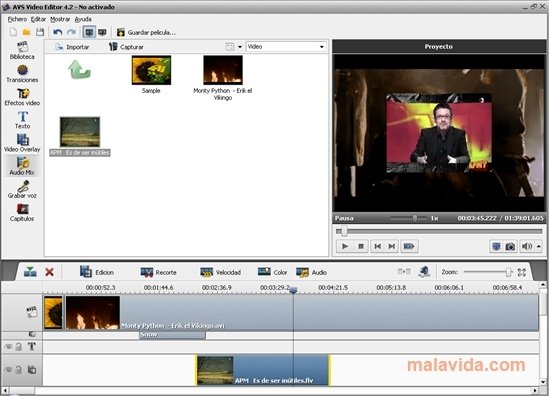
Task: Toggle lock on the overlay track
Action: tap(19, 370)
